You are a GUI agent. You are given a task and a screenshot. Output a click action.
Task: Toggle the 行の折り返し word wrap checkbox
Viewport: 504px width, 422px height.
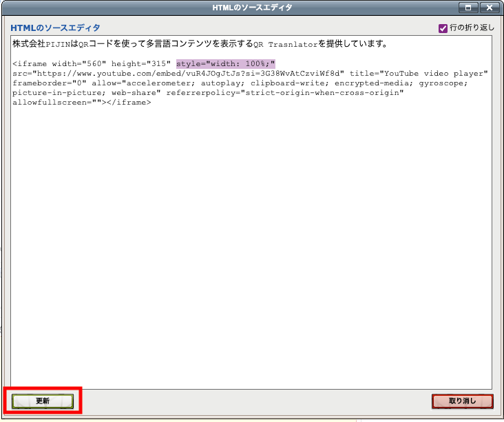443,28
